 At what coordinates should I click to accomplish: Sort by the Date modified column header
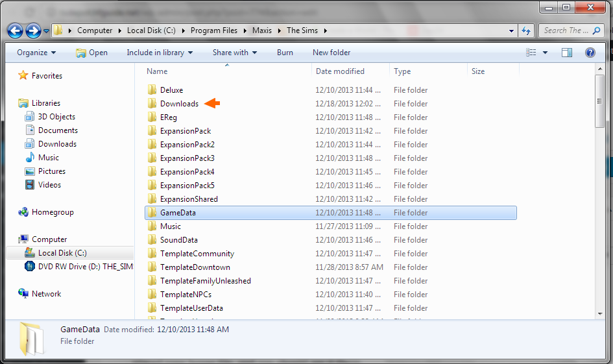(x=340, y=71)
